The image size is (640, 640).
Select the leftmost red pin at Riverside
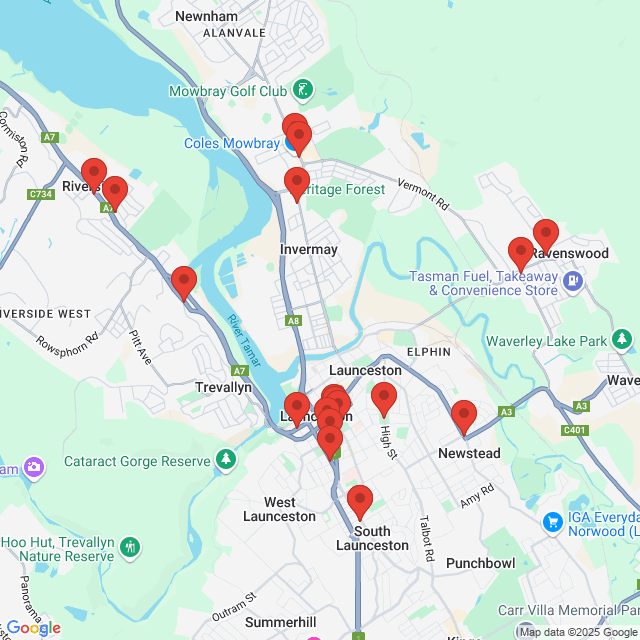(94, 176)
